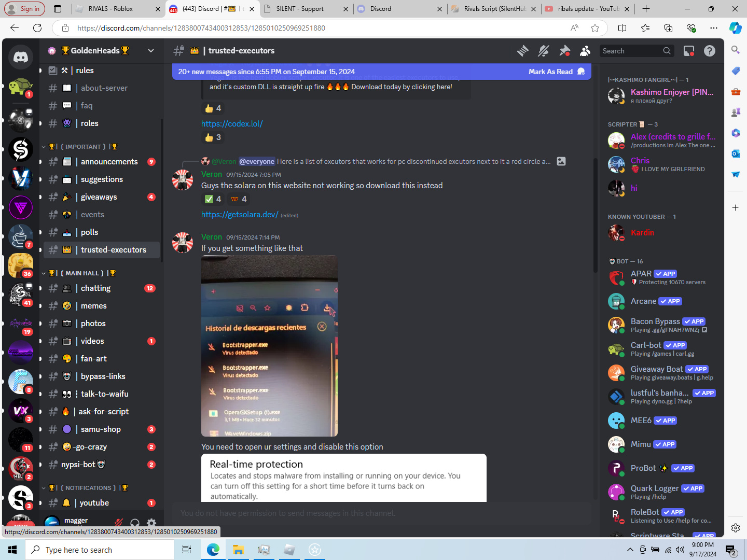Open Kashimo Enjoyer member profile
Viewport: 747px width, 560px height.
point(662,95)
